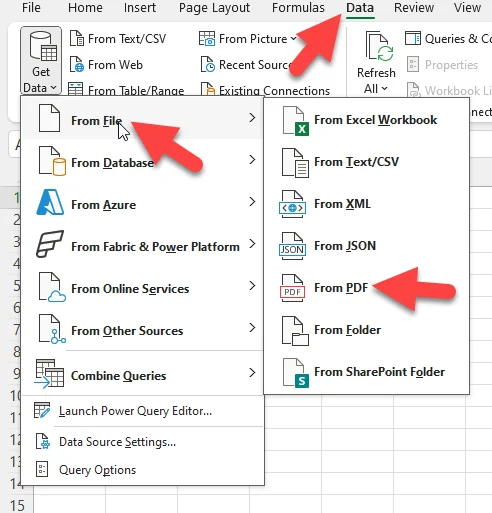Click the Combine Queries tables icon

pyautogui.click(x=49, y=374)
